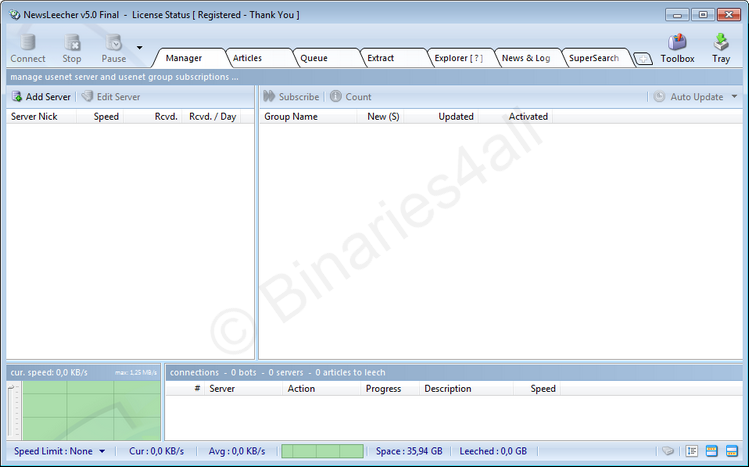Open the Speed Limit : None dropdown
Screen dimensions: 749x467
click(59, 451)
